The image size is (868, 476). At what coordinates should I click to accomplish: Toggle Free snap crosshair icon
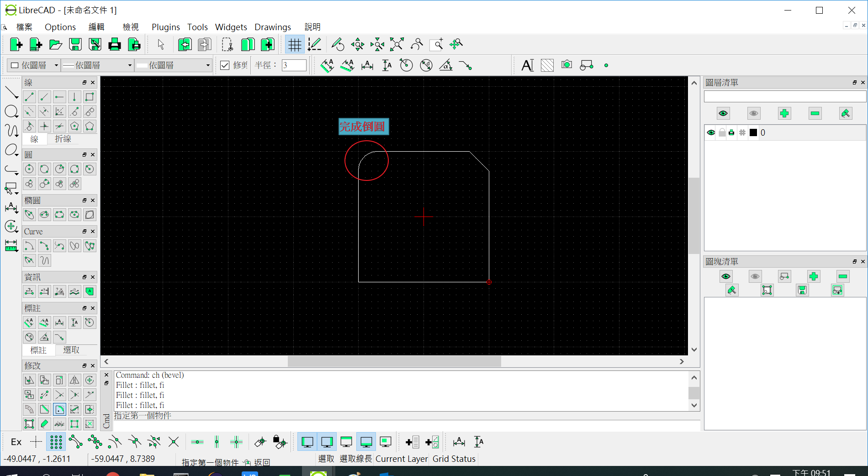click(36, 442)
